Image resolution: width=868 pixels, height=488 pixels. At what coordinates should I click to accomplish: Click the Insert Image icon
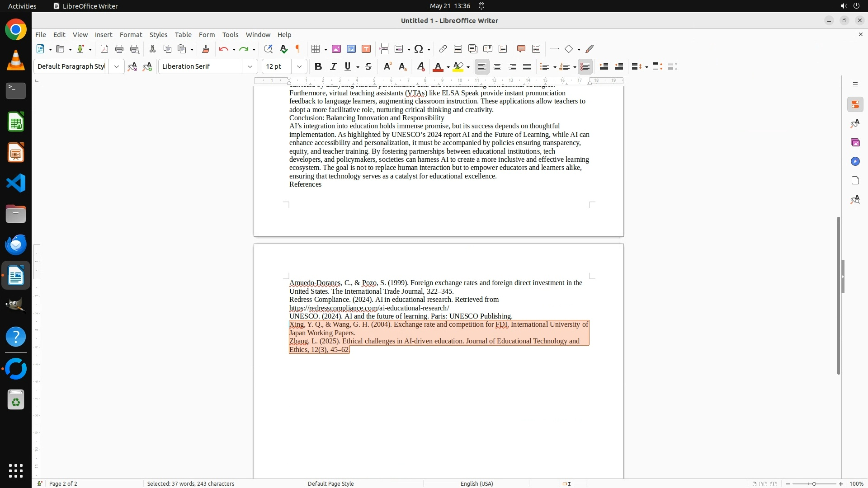(336, 49)
